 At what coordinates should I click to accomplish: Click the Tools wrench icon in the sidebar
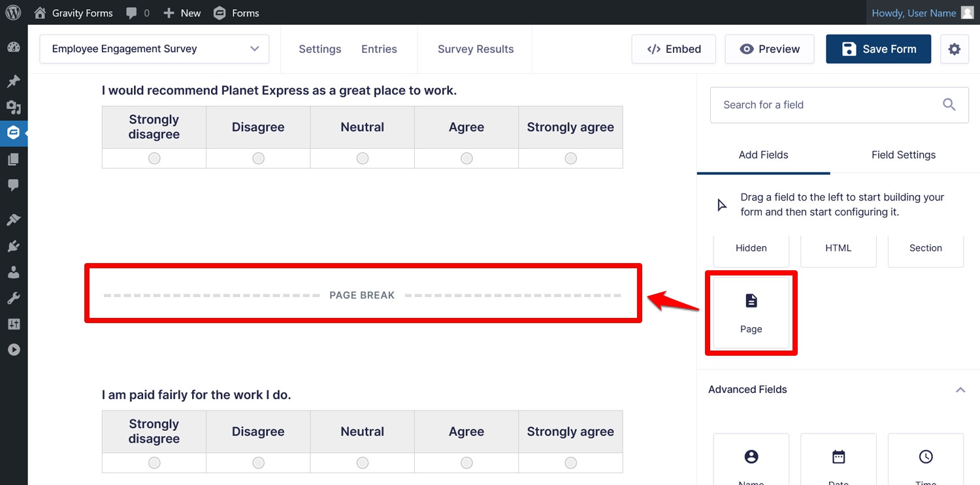pyautogui.click(x=14, y=298)
